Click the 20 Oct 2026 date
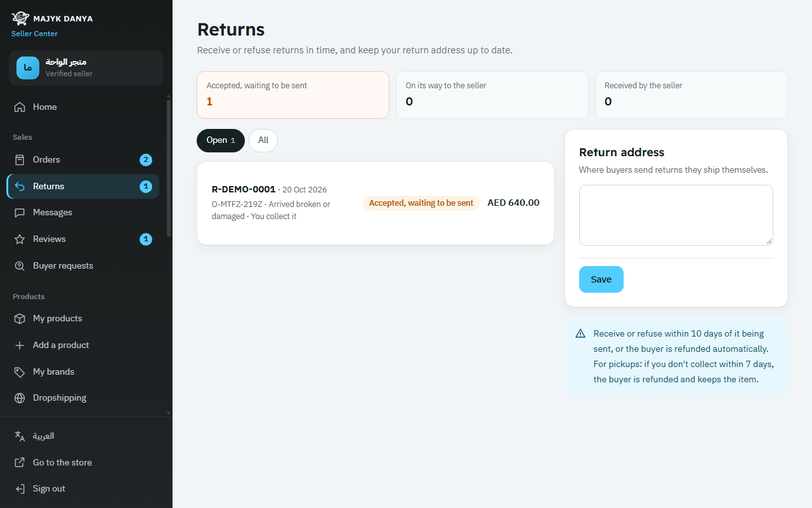 point(304,190)
